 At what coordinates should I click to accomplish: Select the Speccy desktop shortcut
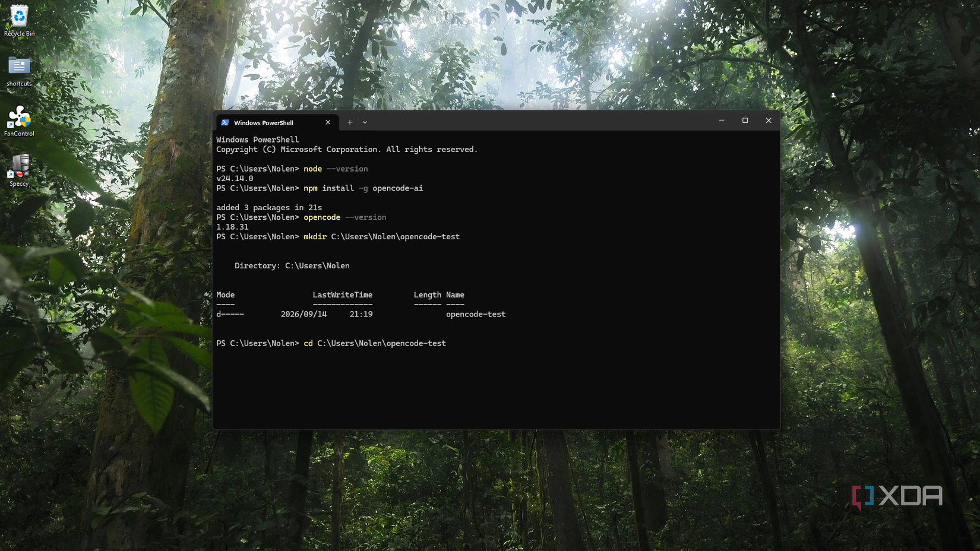click(19, 171)
